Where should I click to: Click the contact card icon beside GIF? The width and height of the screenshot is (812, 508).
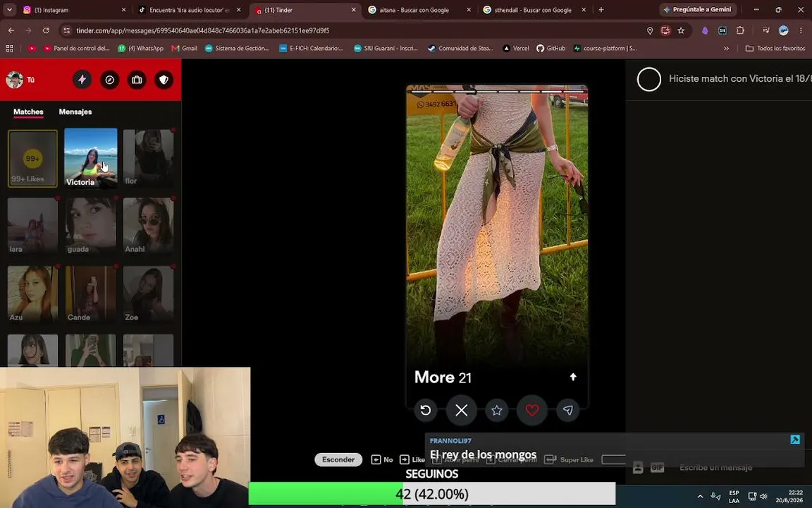pyautogui.click(x=638, y=468)
